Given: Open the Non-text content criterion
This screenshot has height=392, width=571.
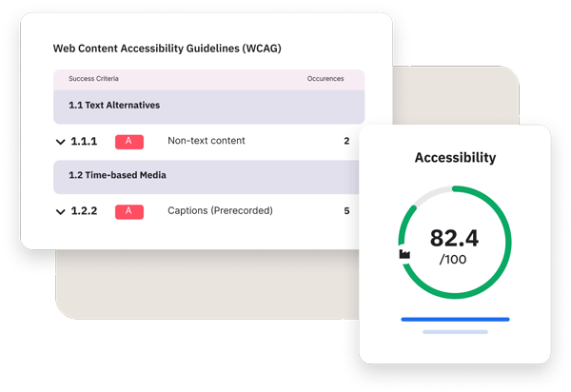Looking at the screenshot, I should point(207,141).
